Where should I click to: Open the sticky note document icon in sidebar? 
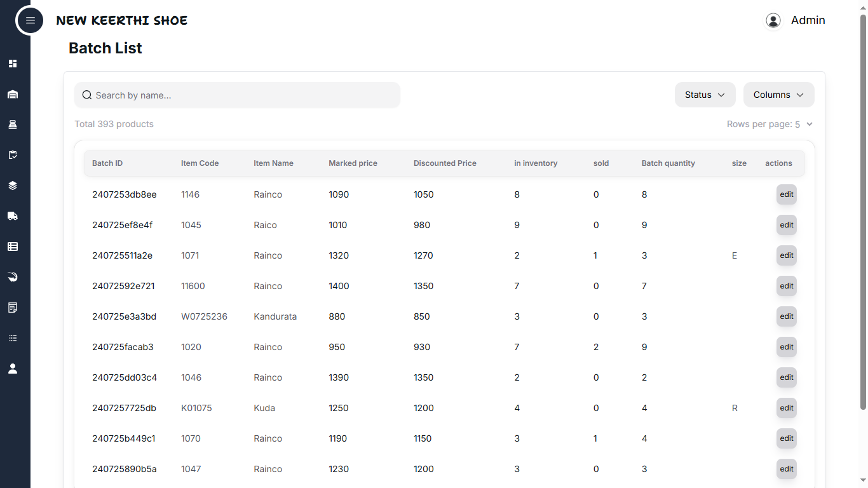[13, 308]
